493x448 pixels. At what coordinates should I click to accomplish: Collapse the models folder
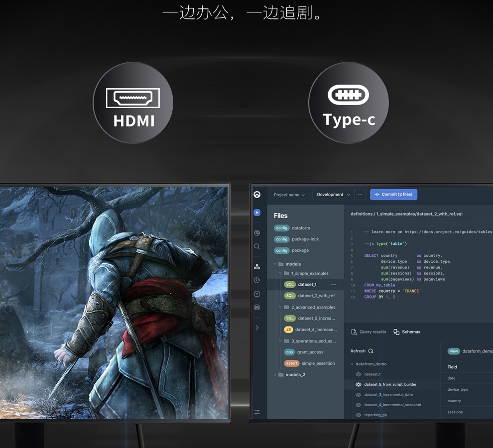point(275,264)
